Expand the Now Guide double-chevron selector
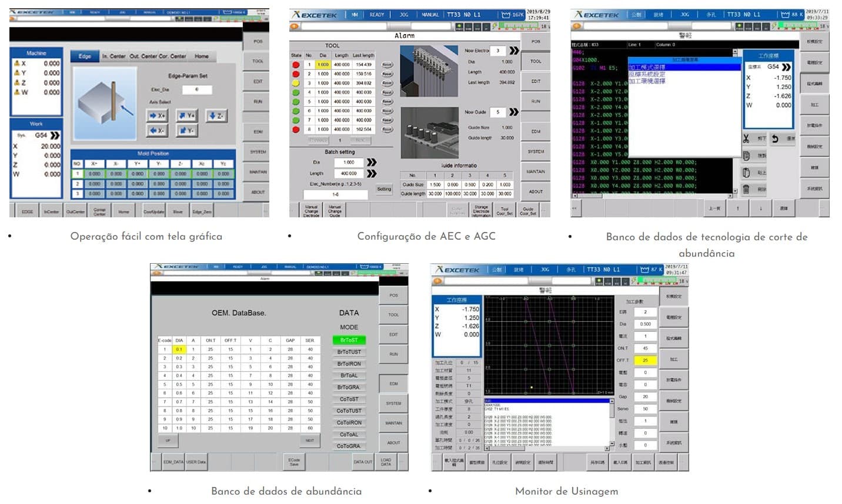 click(514, 112)
